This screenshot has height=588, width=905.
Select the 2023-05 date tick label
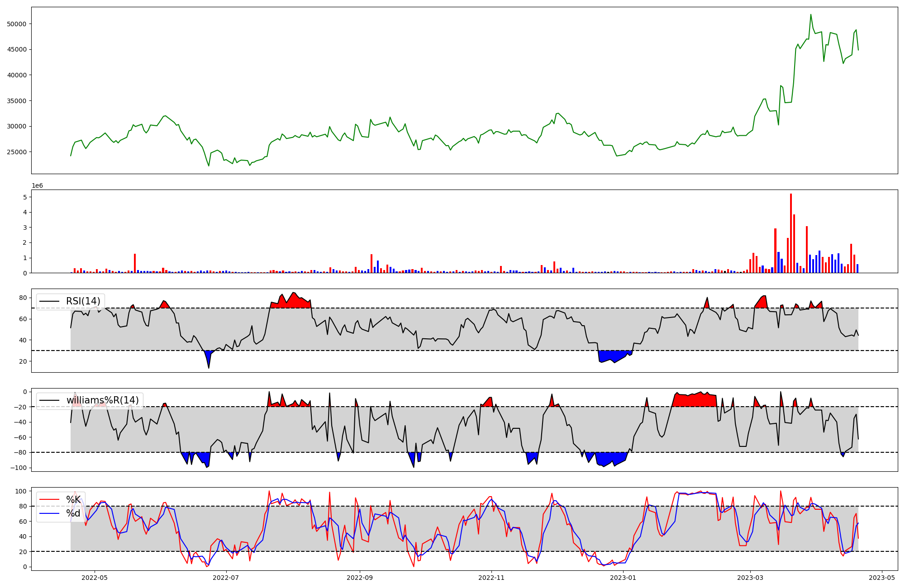click(x=882, y=578)
